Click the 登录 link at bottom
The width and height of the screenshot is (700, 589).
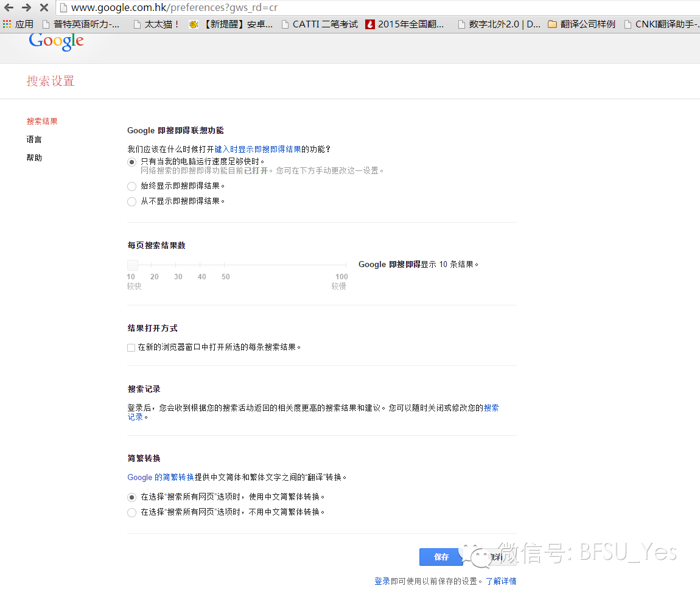382,582
